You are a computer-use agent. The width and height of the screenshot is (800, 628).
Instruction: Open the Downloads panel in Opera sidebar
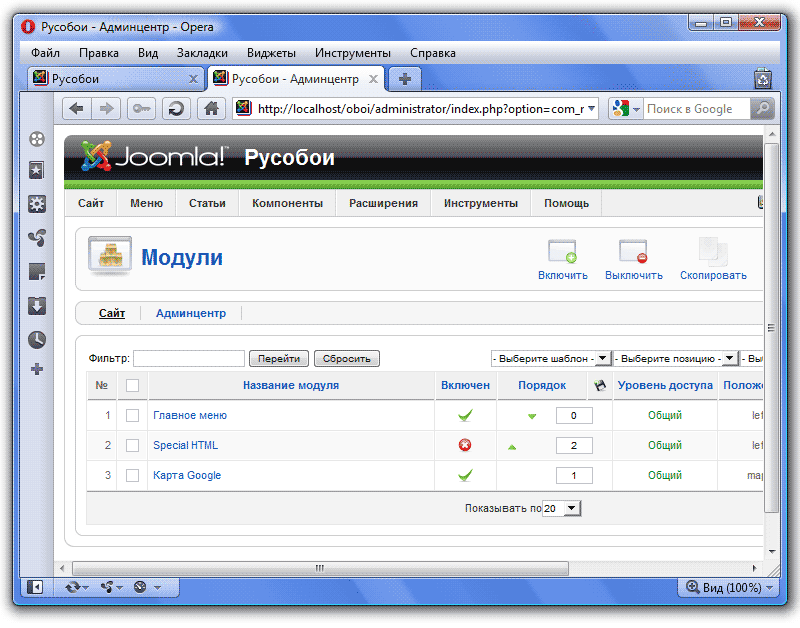click(37, 306)
